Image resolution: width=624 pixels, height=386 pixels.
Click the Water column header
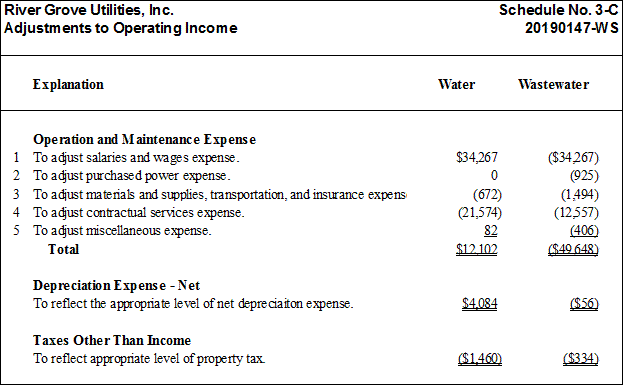[456, 84]
